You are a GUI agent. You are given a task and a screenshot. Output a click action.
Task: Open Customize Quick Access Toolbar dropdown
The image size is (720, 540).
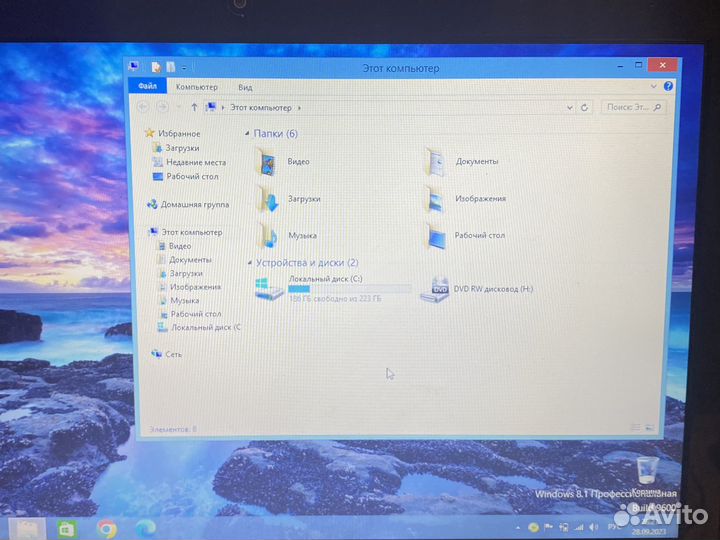(x=184, y=68)
